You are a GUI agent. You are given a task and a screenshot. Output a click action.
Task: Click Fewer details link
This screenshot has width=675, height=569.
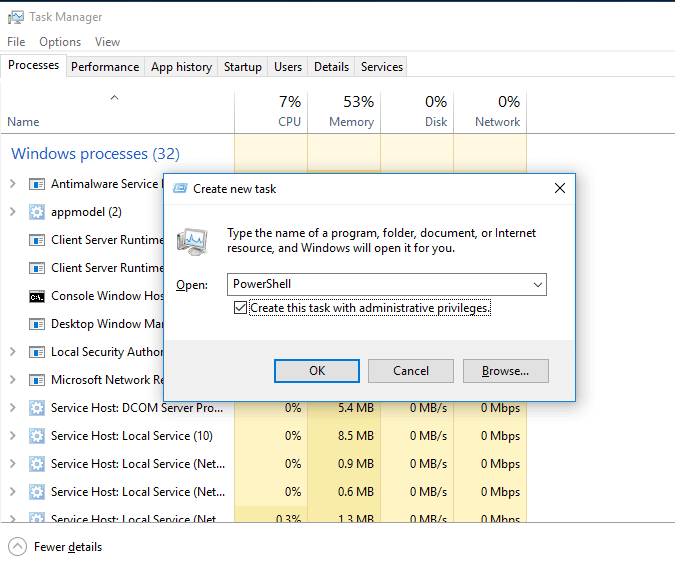point(68,547)
